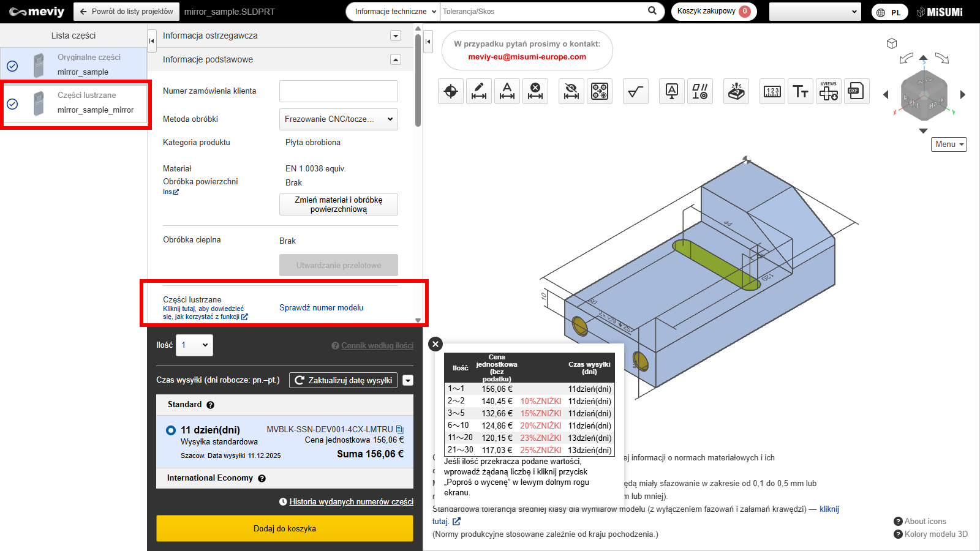
Task: Select the edit dimension pencil tool
Action: (479, 92)
